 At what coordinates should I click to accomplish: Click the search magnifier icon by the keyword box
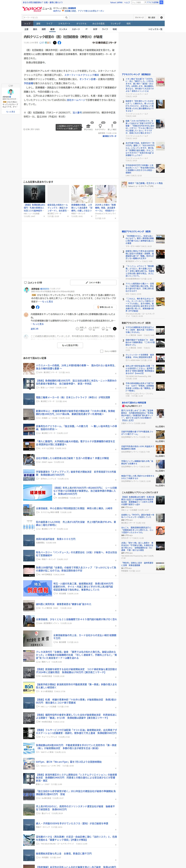pyautogui.click(x=66, y=18)
